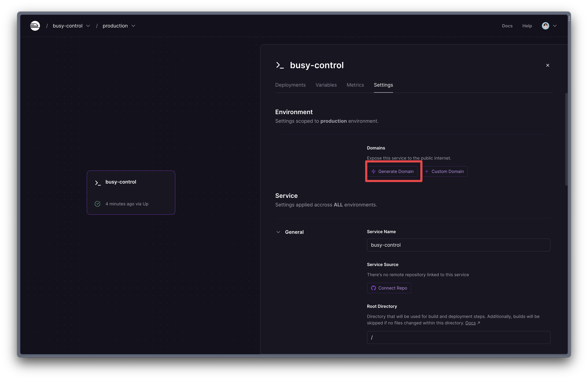The width and height of the screenshot is (588, 380).
Task: Click the terminal icon beside panel title
Action: tap(280, 65)
